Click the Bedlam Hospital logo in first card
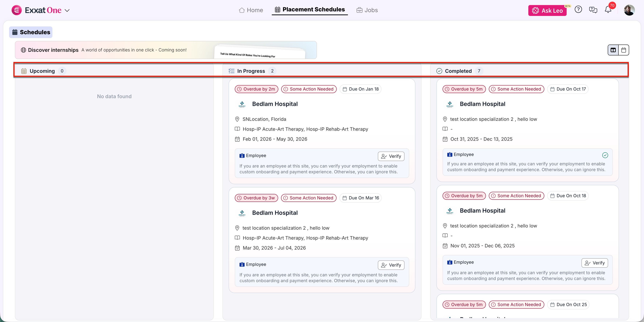Viewport: 644px width, 322px height. 242,104
